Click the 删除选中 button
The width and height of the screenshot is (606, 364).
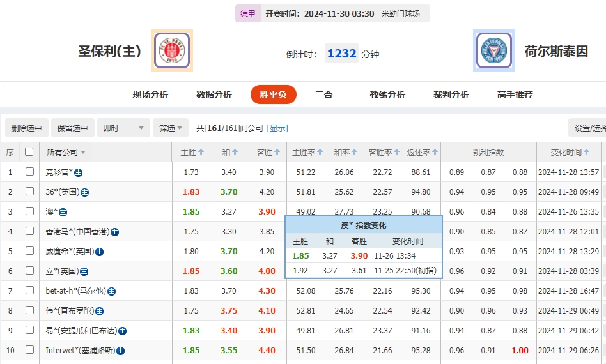(x=26, y=128)
